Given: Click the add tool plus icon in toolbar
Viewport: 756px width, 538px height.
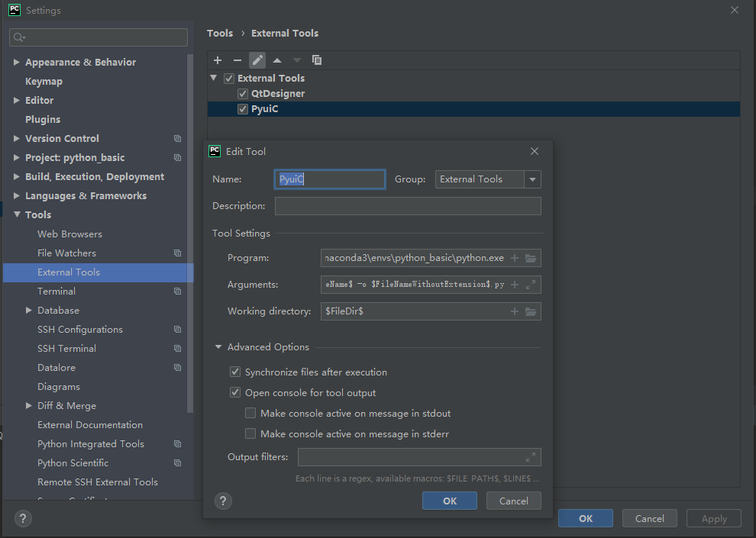Looking at the screenshot, I should [x=218, y=60].
